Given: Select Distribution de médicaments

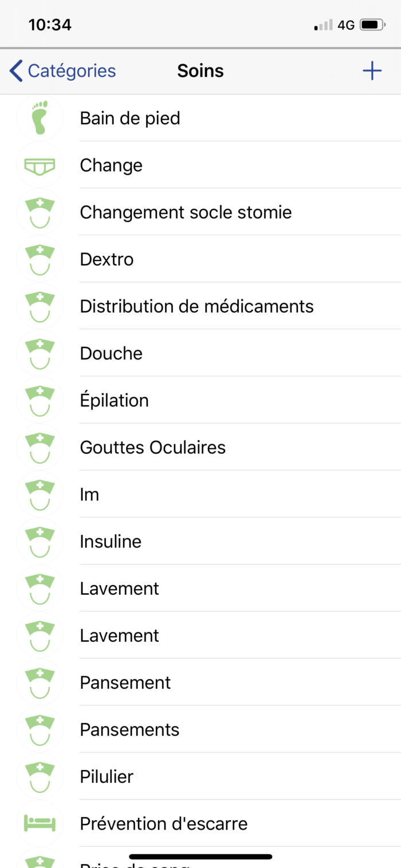Looking at the screenshot, I should (200, 306).
